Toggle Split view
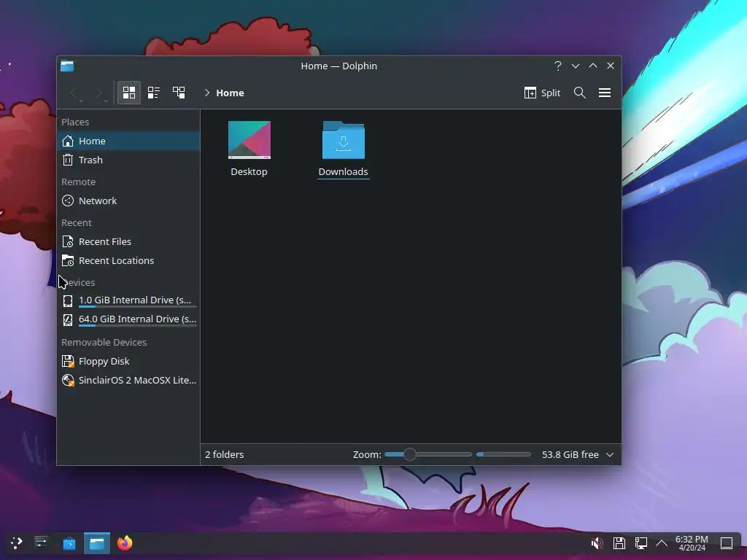 pyautogui.click(x=542, y=93)
